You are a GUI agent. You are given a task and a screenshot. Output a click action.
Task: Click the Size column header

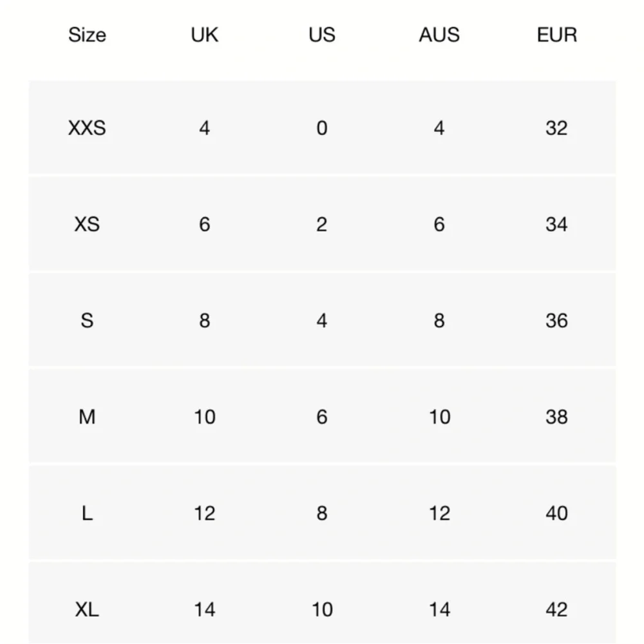click(87, 35)
